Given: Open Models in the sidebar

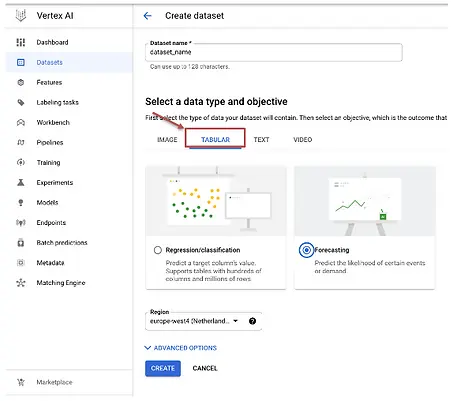Looking at the screenshot, I should (69, 202).
